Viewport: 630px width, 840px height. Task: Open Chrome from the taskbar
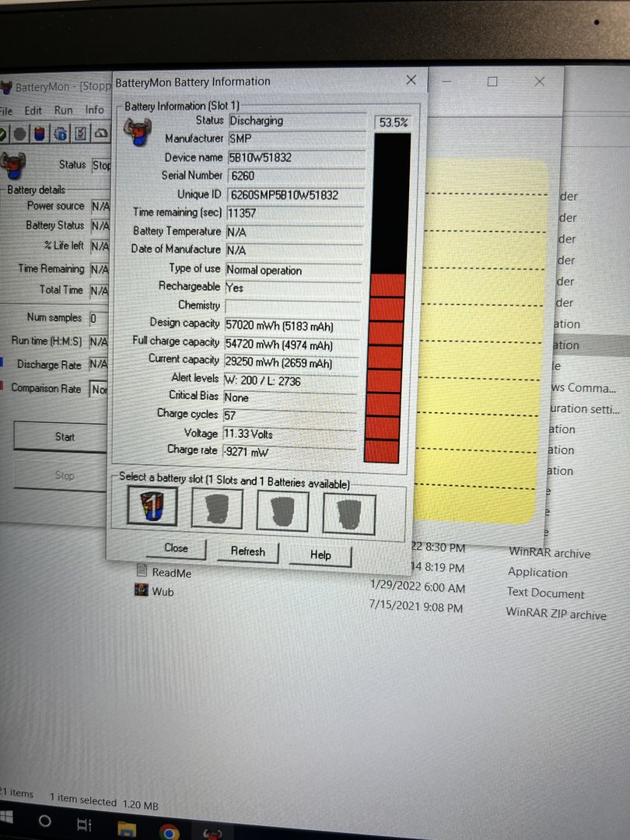(169, 829)
